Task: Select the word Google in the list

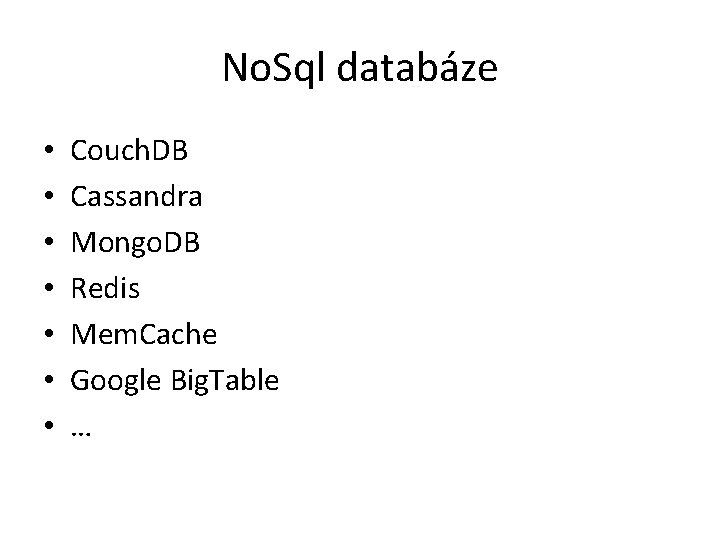Action: click(115, 381)
